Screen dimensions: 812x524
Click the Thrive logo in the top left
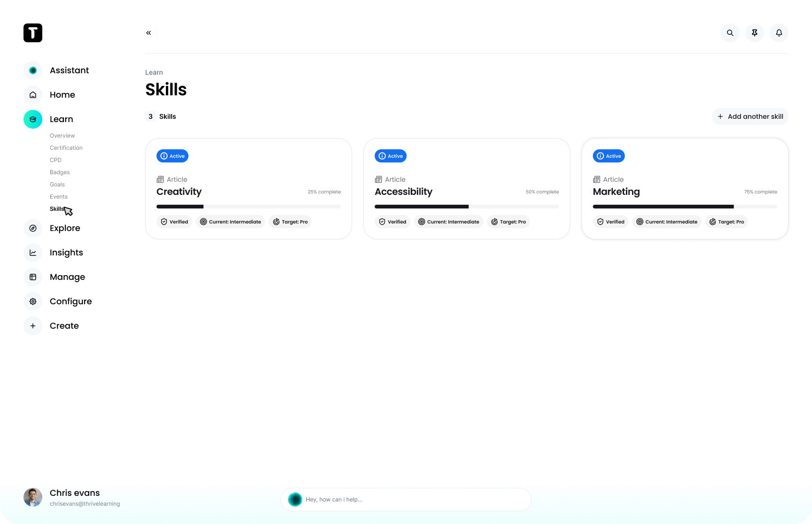click(x=32, y=33)
